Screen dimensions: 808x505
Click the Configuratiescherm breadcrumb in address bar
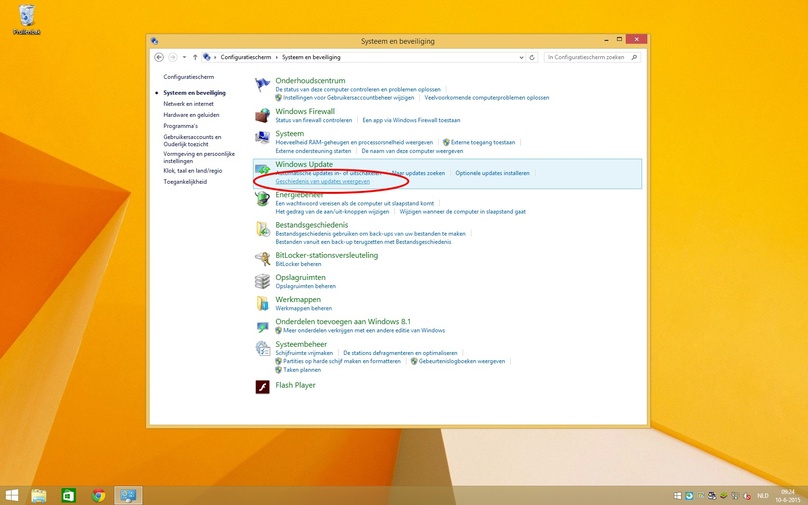pos(246,57)
